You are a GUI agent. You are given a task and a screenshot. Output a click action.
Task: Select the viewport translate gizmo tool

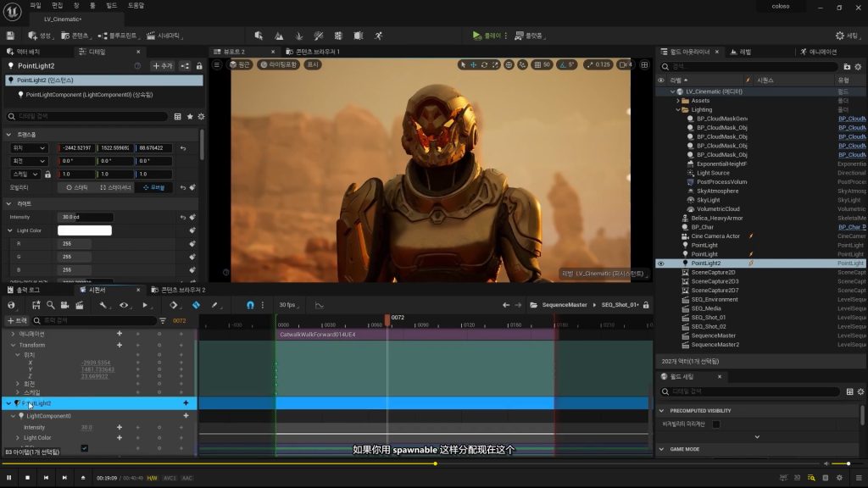coord(473,64)
